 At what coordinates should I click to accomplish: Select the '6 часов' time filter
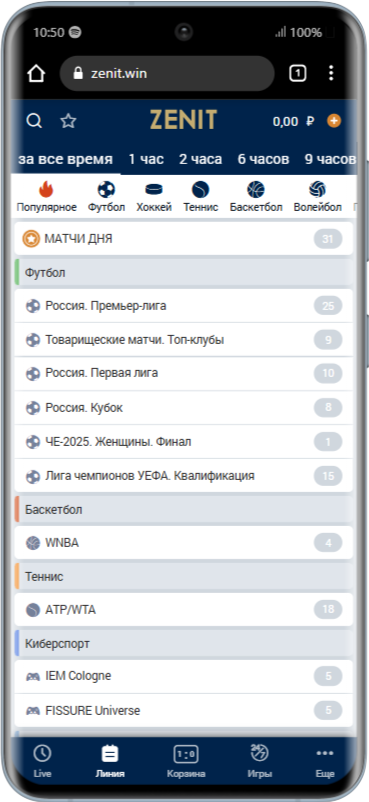(x=263, y=159)
